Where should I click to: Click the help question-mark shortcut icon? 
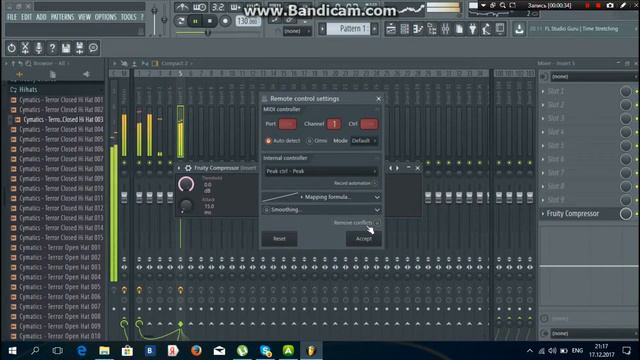(x=52, y=48)
